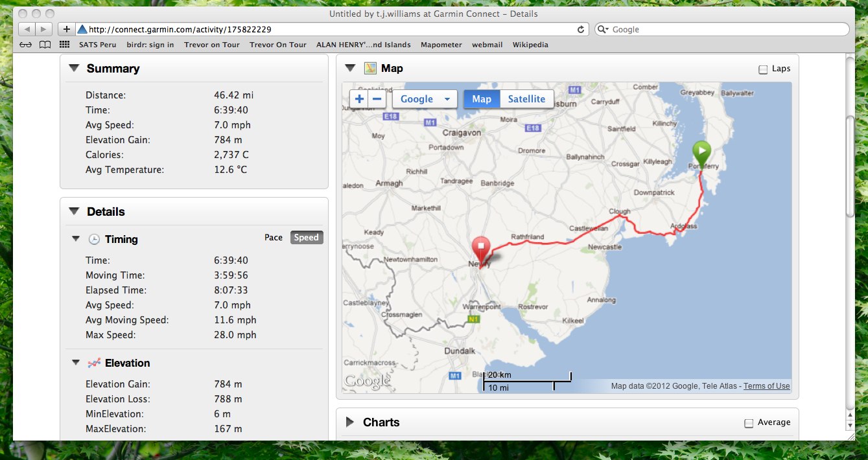Show Top Sites grid icon
This screenshot has height=460, width=868.
tap(64, 45)
